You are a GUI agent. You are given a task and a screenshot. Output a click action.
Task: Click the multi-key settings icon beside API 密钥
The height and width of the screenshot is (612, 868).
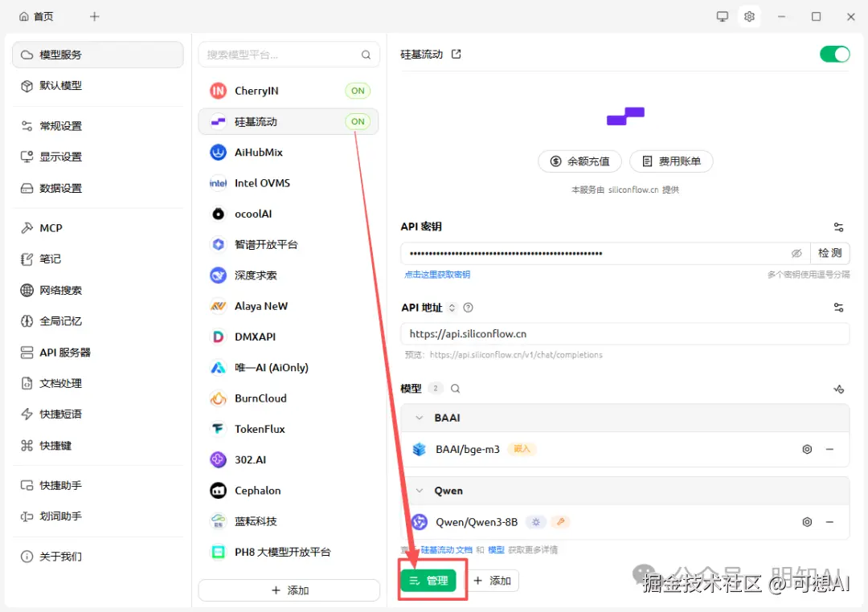838,226
